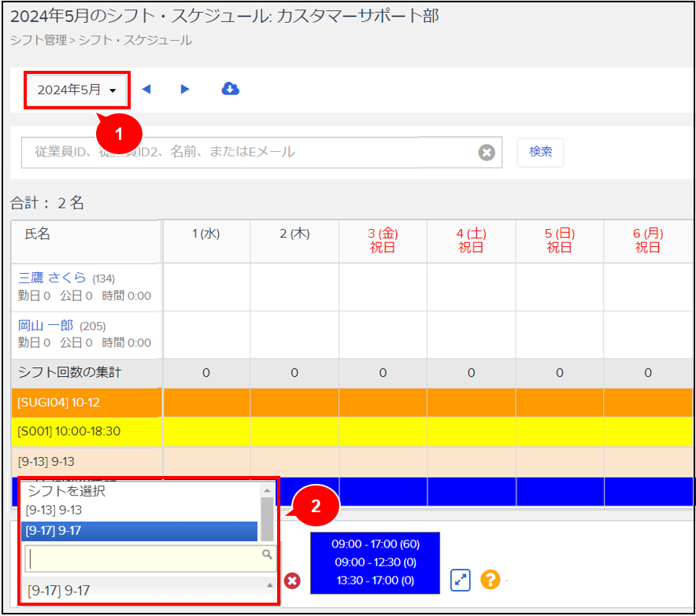Click the shift list scrollbar up arrow
The height and width of the screenshot is (616, 696).
point(268,491)
